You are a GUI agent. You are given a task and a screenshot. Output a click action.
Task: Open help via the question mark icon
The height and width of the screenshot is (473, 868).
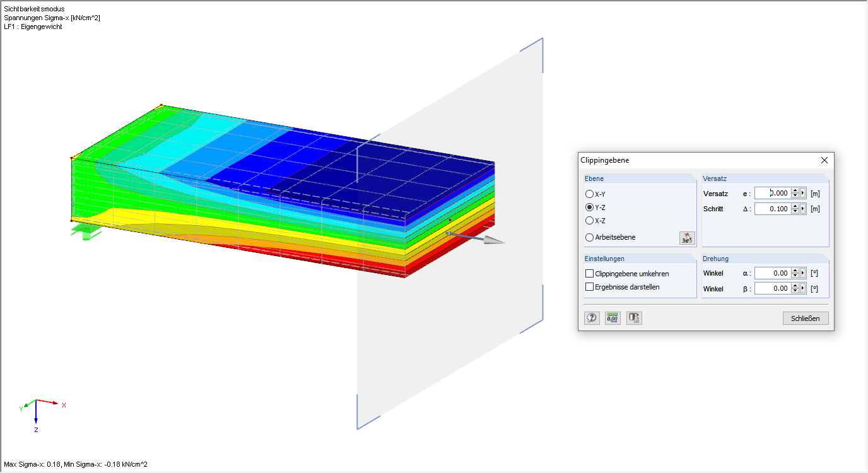(592, 318)
